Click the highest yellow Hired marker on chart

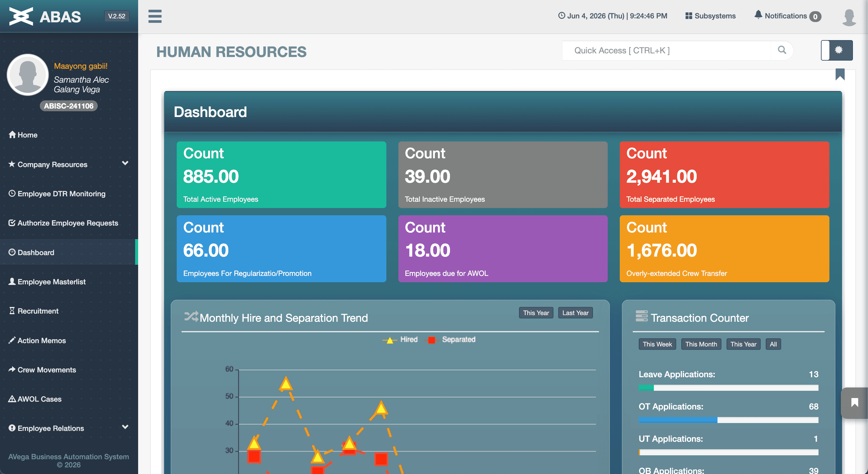tap(286, 384)
